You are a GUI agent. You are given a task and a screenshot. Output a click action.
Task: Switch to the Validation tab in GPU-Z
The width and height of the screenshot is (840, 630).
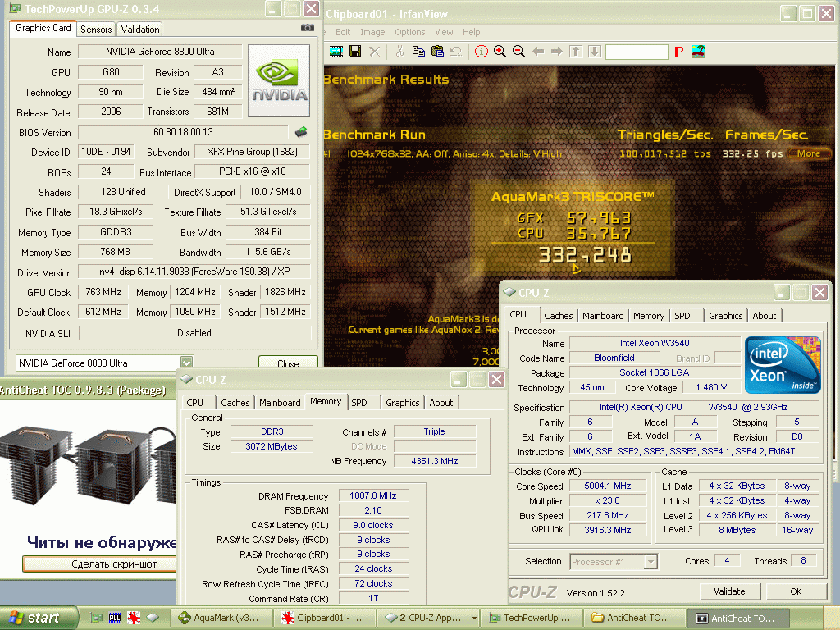pos(139,29)
